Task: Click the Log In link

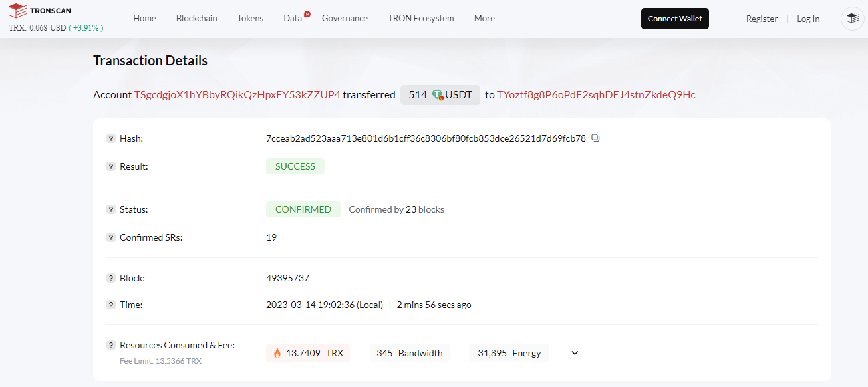Action: (808, 19)
